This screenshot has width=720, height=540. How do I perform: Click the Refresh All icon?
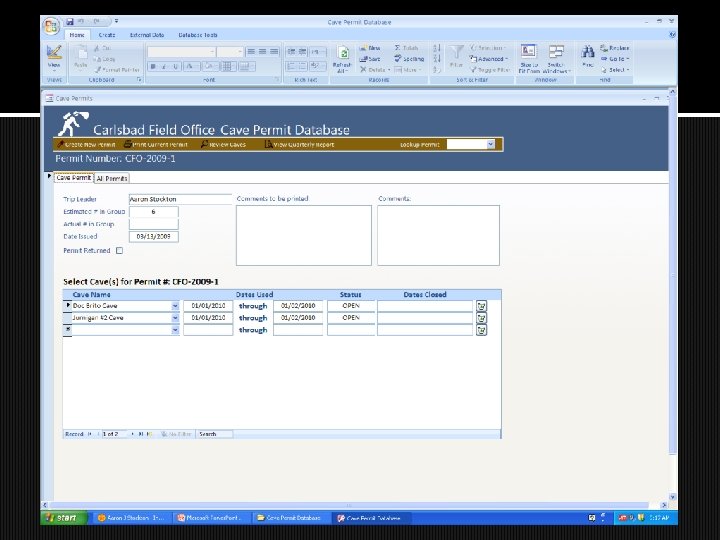[x=343, y=53]
